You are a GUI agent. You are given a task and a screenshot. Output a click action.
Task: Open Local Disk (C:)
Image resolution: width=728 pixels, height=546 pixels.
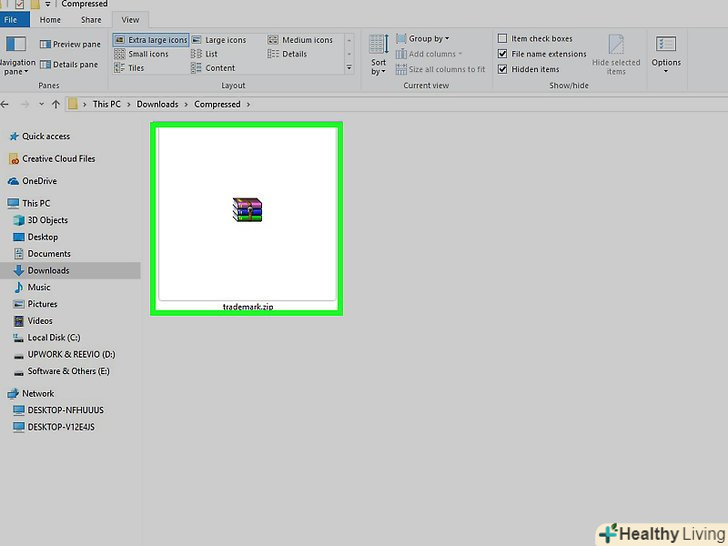point(47,338)
